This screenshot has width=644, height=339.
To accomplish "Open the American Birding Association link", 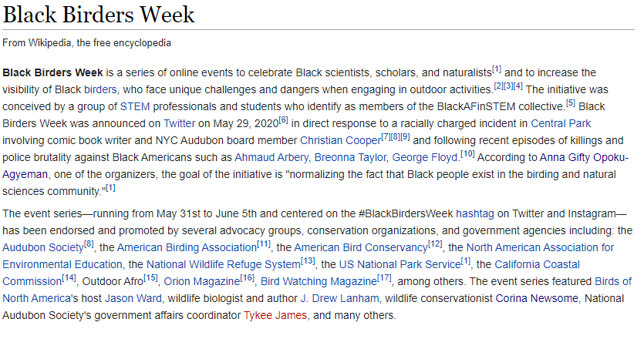I will pyautogui.click(x=187, y=248).
